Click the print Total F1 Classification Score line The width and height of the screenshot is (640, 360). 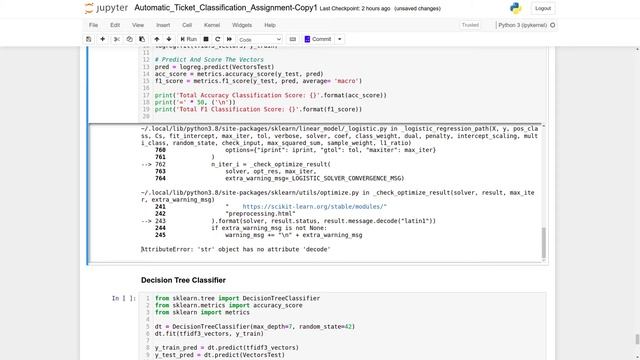258,109
